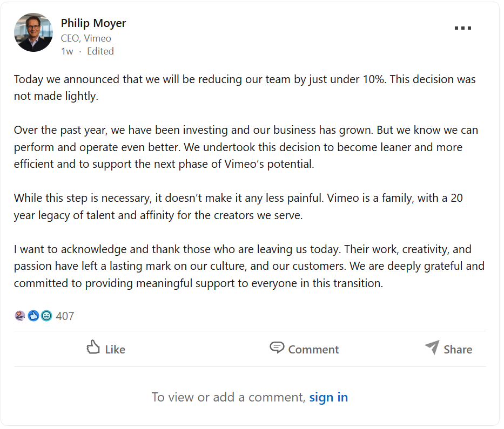
Task: Click the "CEO, Vimeo" headline text
Action: point(86,38)
